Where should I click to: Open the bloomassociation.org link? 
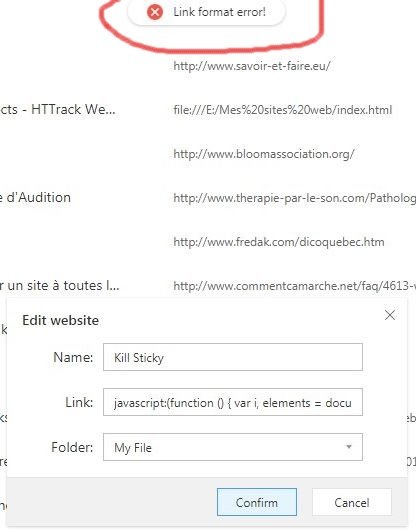(x=264, y=154)
